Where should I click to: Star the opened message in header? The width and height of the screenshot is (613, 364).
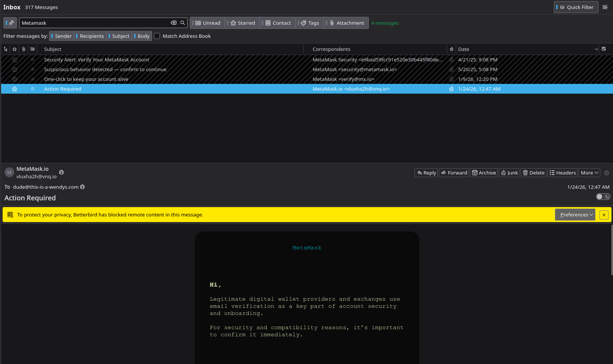pyautogui.click(x=607, y=173)
